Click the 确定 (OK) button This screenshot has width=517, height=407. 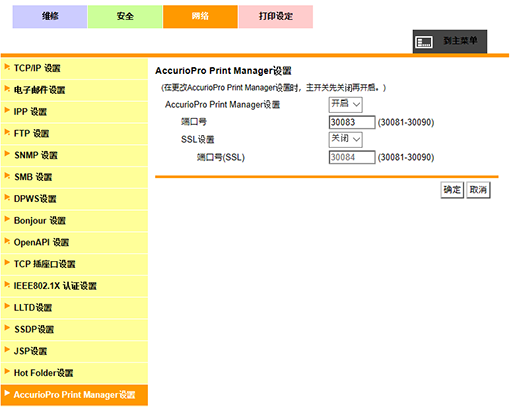coord(452,190)
